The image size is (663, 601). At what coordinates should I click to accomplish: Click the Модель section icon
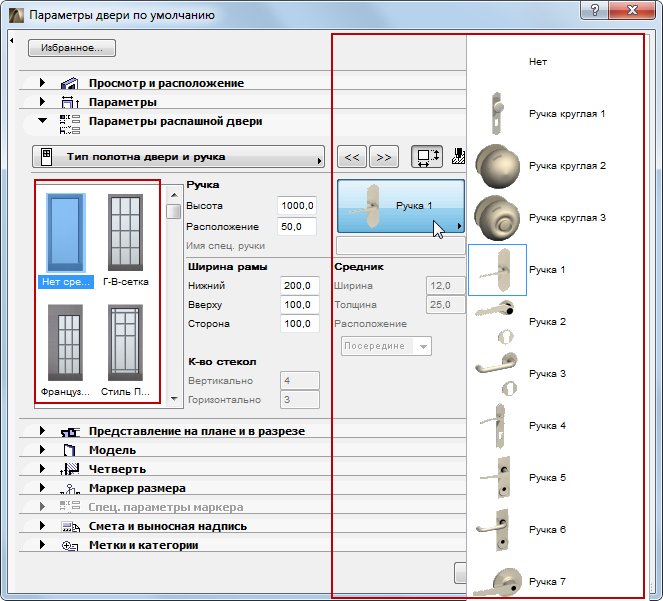[70, 450]
